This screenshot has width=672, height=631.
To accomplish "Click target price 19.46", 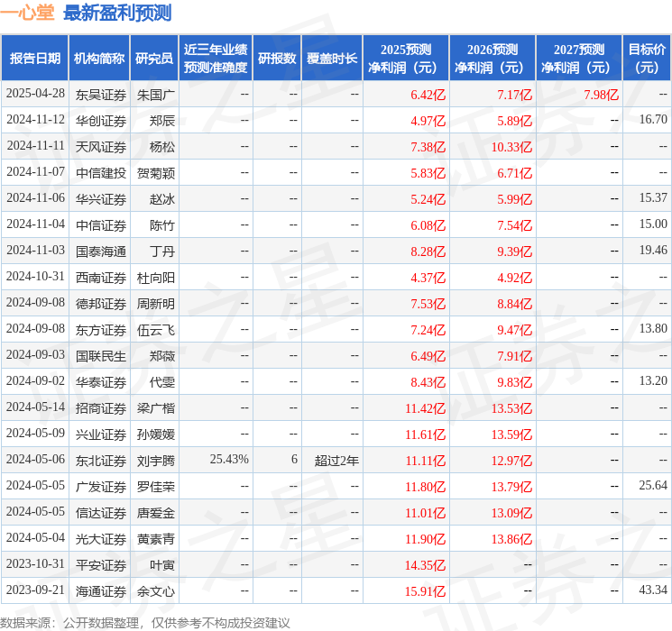I will pos(653,251).
